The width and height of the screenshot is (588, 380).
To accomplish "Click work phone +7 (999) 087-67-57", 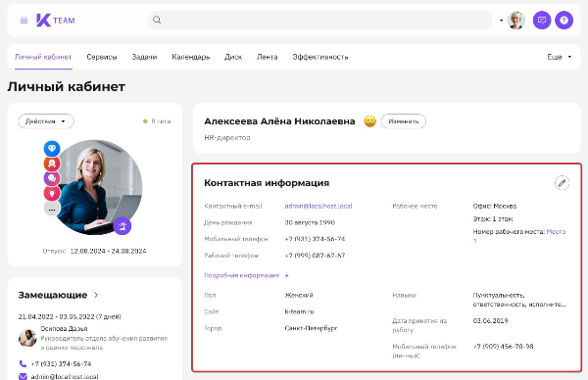I will pos(315,256).
